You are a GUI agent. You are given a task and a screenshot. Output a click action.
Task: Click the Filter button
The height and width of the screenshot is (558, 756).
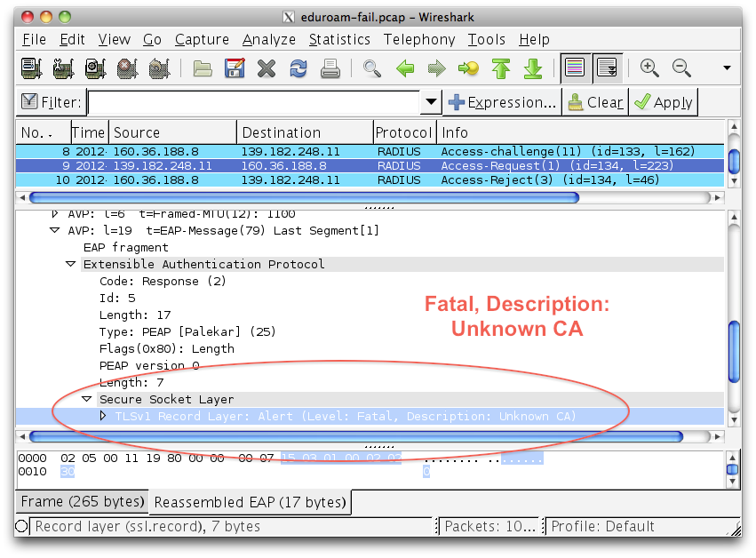(x=52, y=102)
